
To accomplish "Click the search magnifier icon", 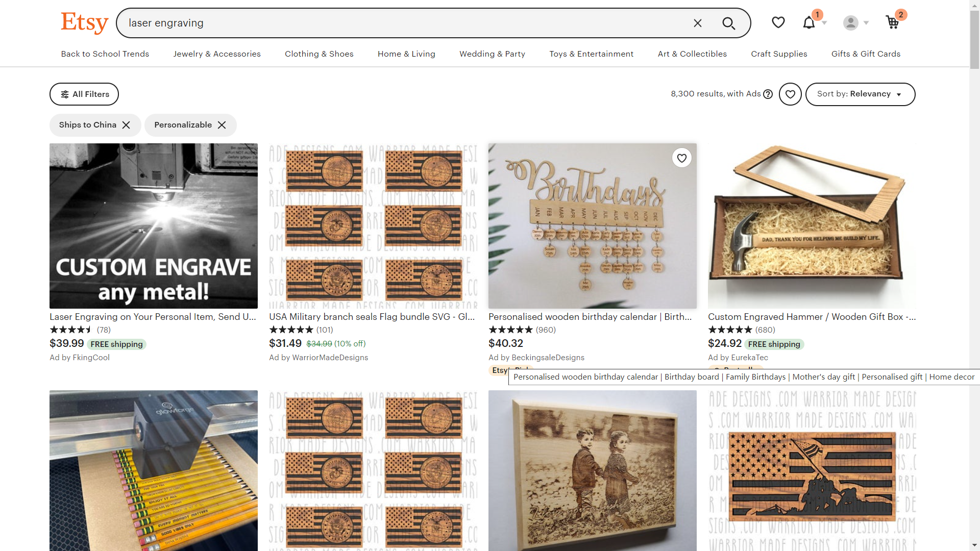I will click(728, 23).
